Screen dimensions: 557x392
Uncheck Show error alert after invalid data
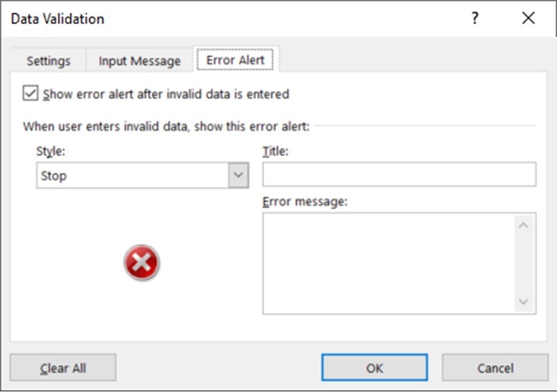30,93
